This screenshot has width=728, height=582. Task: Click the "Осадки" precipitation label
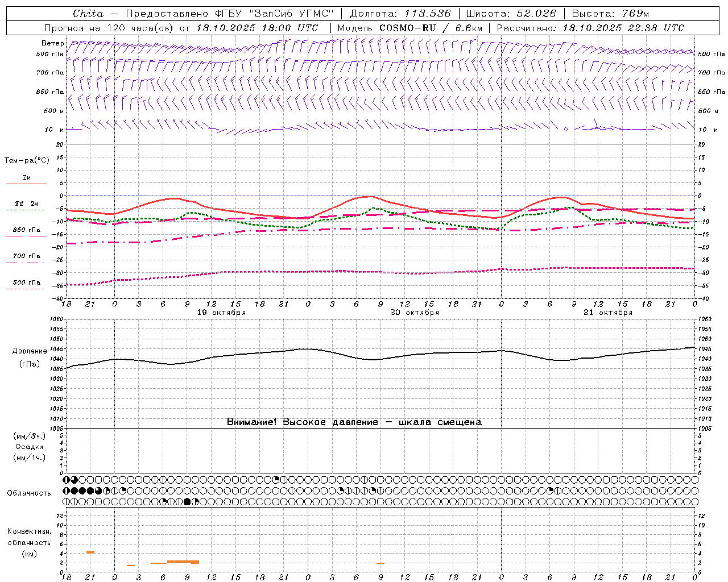point(30,447)
